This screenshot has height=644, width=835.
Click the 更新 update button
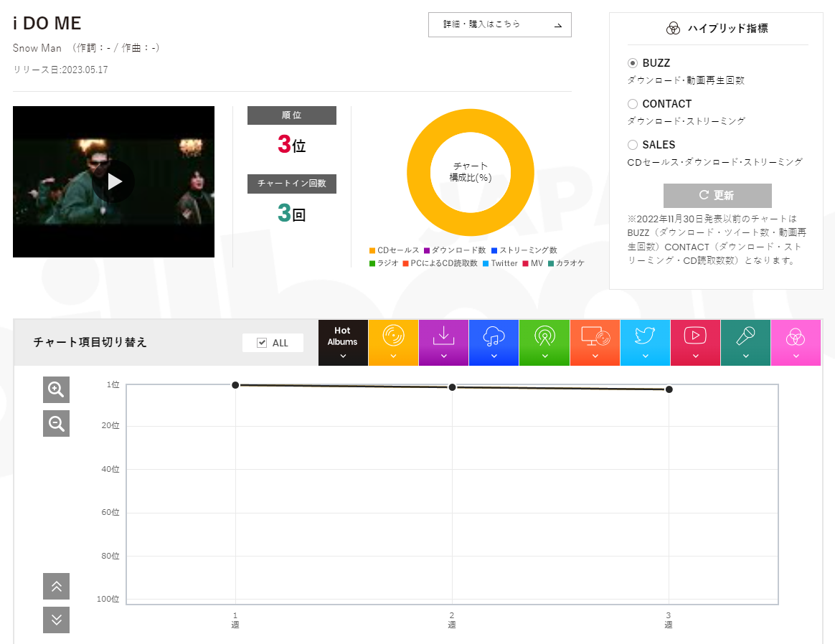(x=717, y=195)
